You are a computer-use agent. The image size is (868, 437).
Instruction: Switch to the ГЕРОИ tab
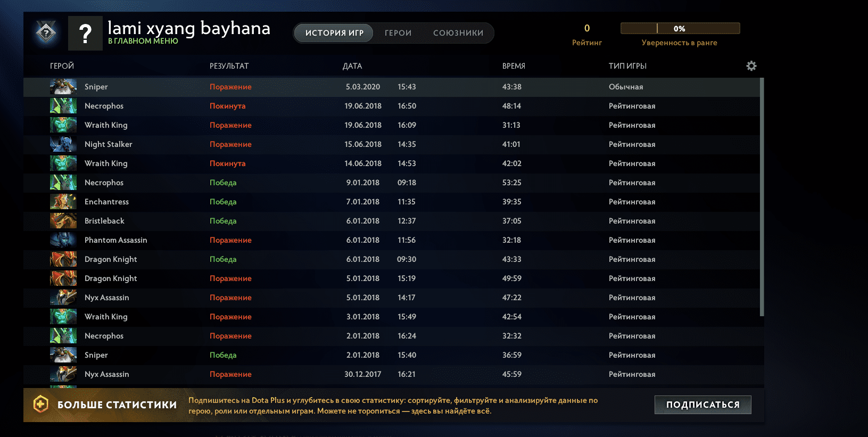(398, 33)
